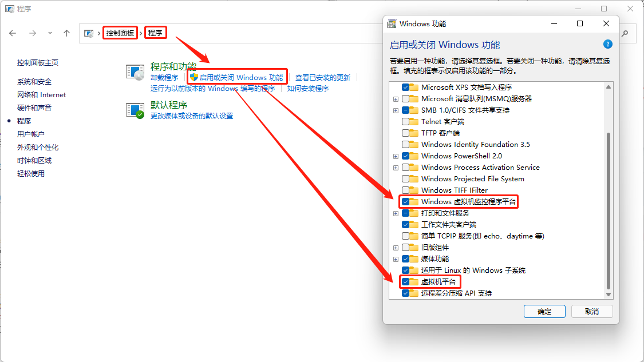Uncheck Microsoft XPS 文档写入程序 checkbox
Screen dimensions: 644x362
[405, 87]
